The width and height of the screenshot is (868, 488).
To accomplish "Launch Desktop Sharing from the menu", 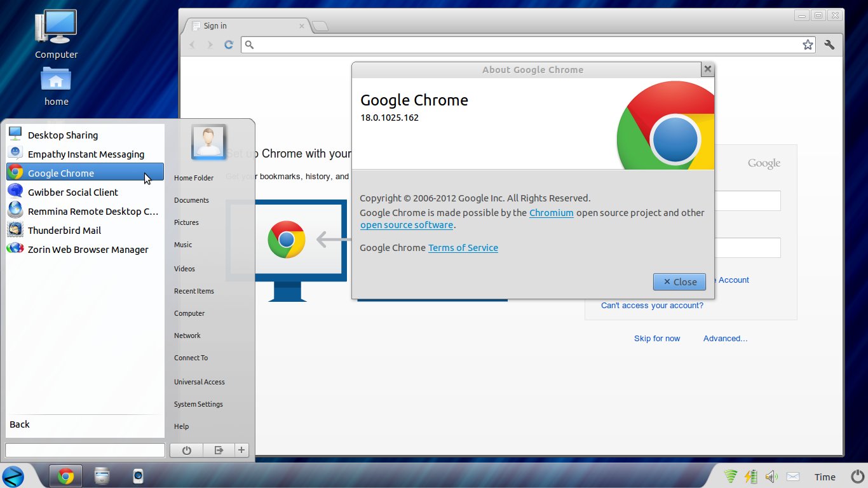I will coord(85,135).
